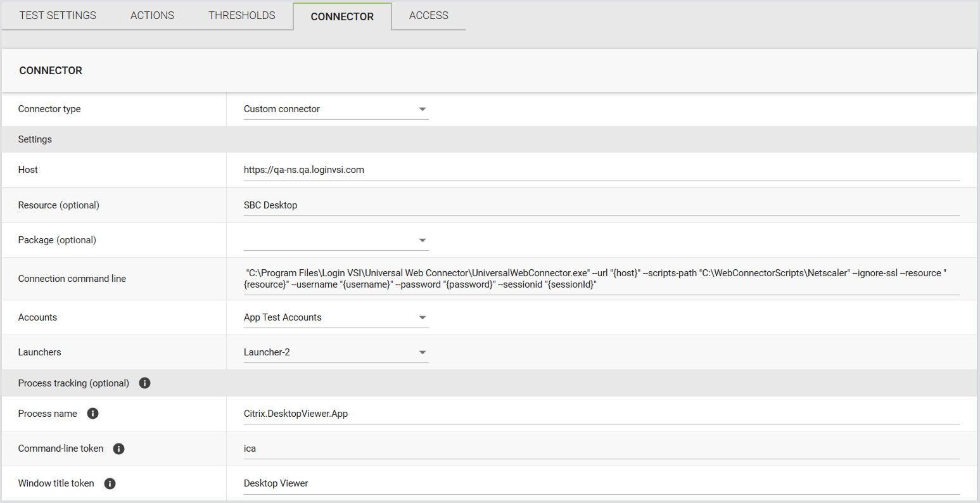Screen dimensions: 980x503
Task: Click the info icon next to Process tracking
Action: click(x=144, y=383)
